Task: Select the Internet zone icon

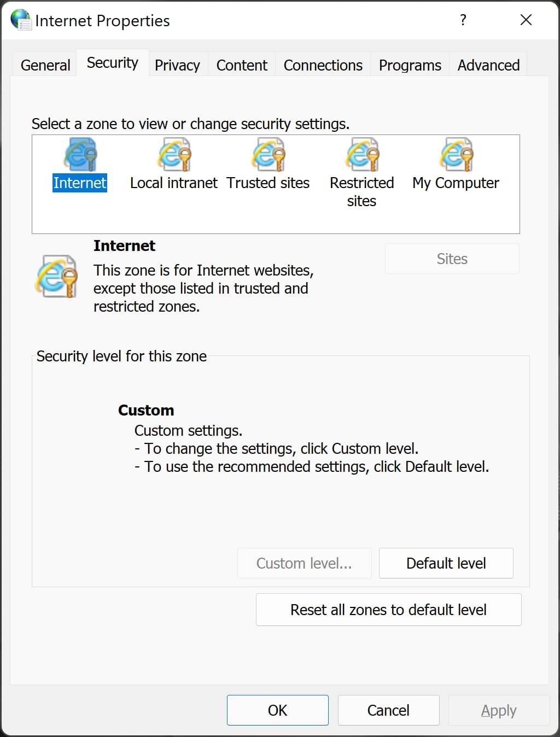Action: pos(80,154)
